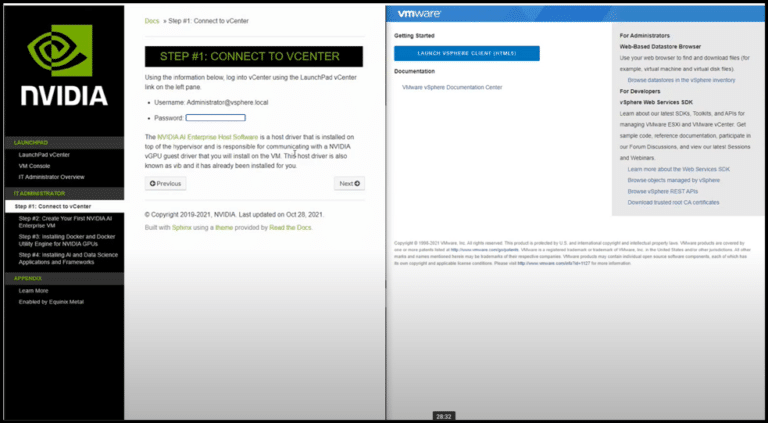Click the IT ADMINISTRATOR section header

[39, 193]
